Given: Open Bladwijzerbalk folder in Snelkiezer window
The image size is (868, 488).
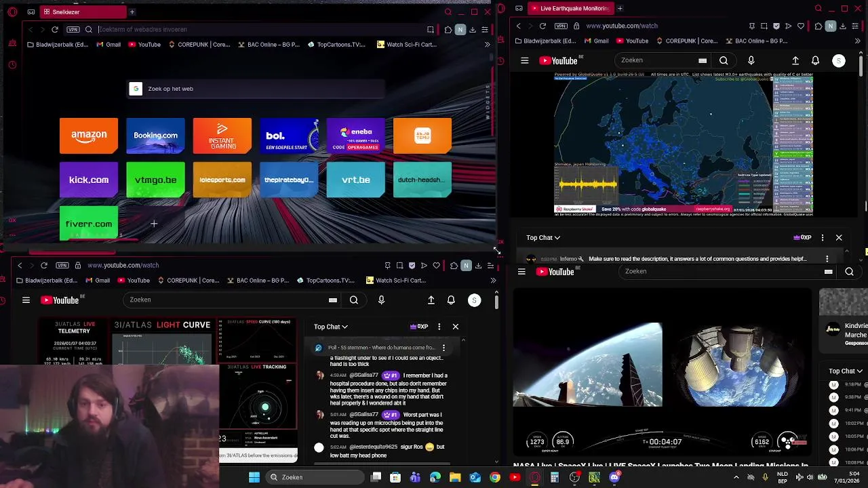Looking at the screenshot, I should (x=58, y=45).
